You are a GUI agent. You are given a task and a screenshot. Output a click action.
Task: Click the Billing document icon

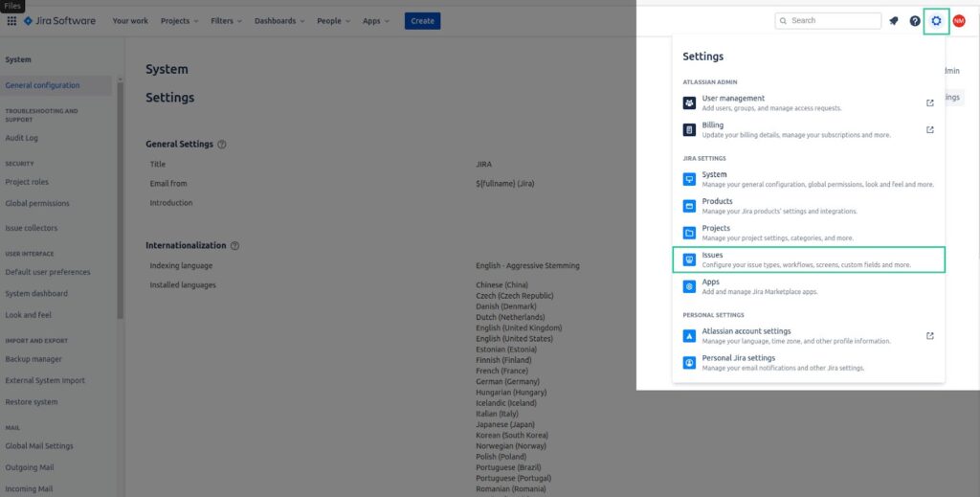[689, 130]
